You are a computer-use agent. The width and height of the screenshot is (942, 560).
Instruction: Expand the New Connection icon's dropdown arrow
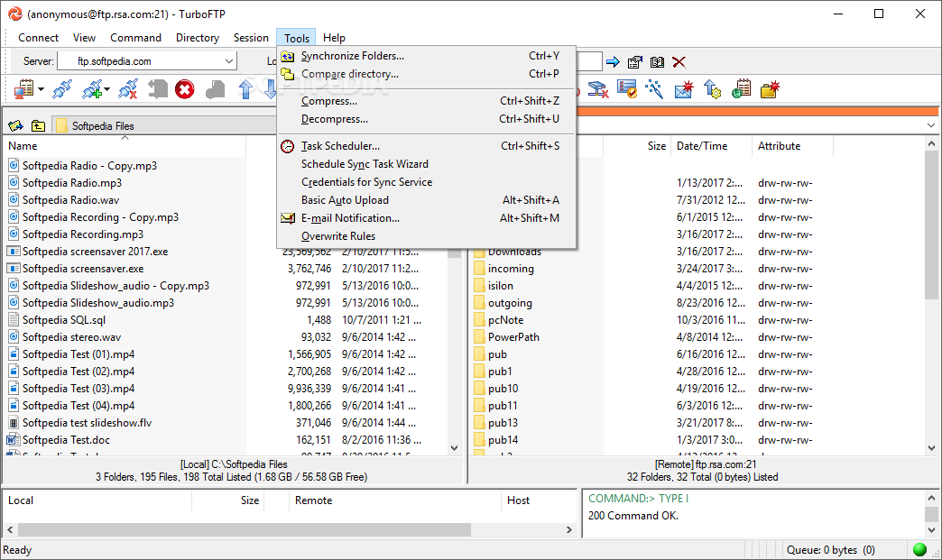tap(107, 90)
